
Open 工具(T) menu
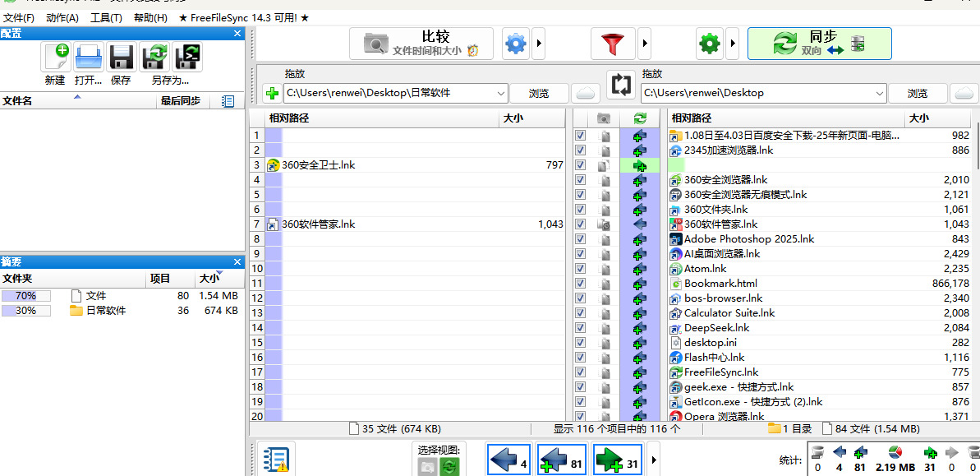point(106,18)
